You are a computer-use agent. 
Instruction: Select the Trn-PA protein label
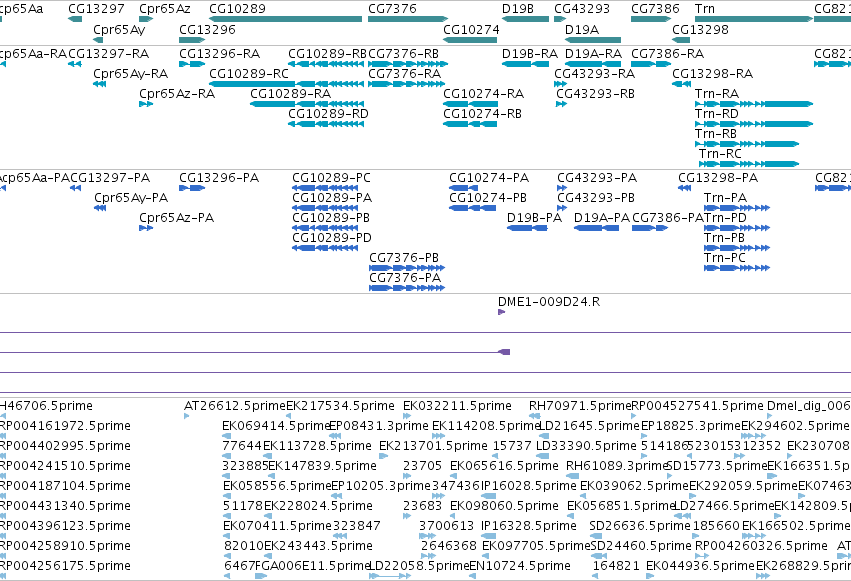click(x=725, y=198)
